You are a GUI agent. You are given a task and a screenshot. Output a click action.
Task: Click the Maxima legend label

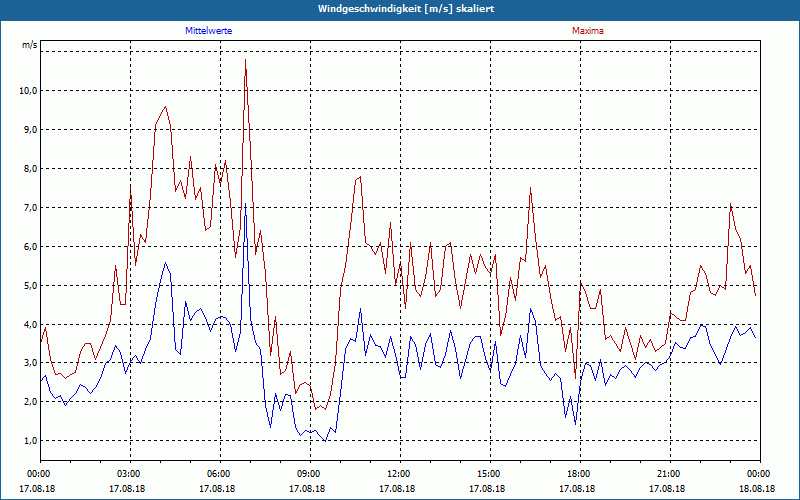[x=588, y=31]
